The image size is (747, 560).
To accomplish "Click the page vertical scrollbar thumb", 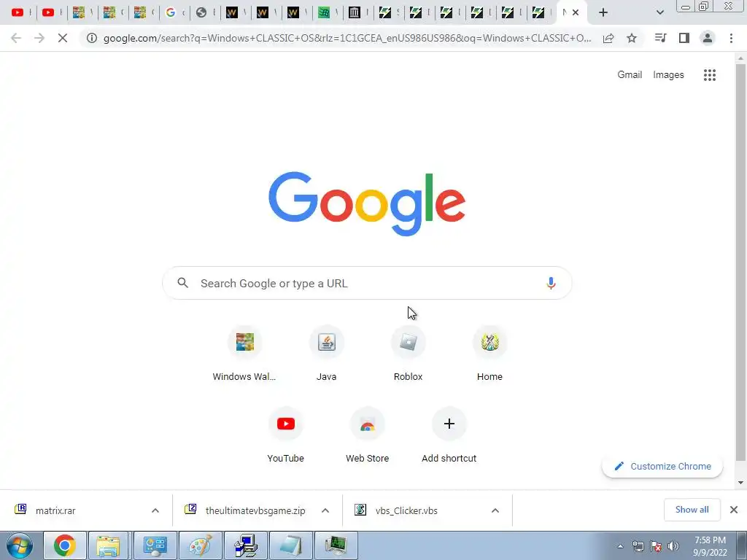I will click(740, 262).
